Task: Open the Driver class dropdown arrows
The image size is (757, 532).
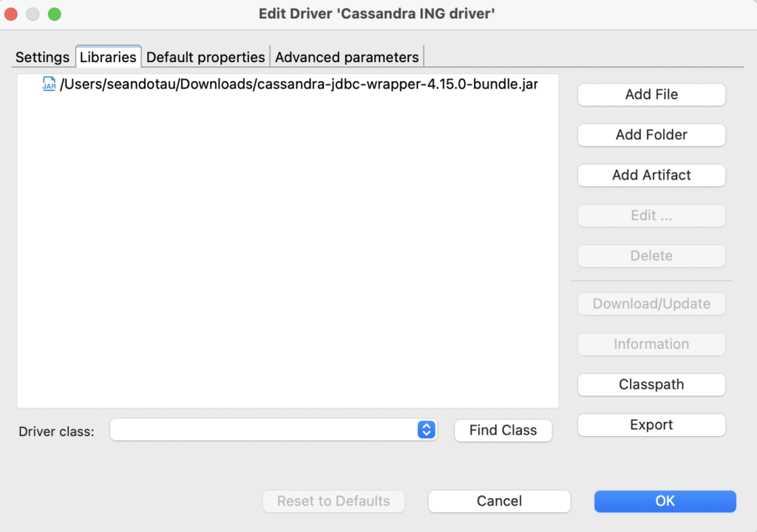Action: [x=427, y=429]
